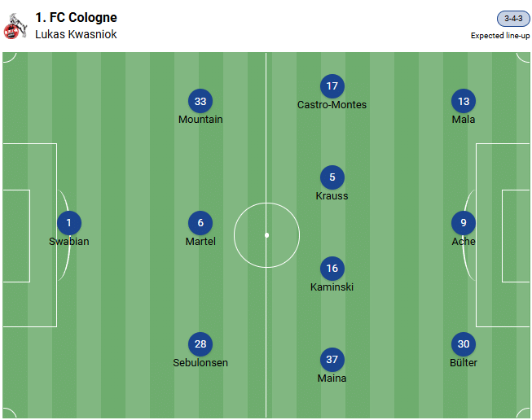Click number 16 Kaminski player marker
The image size is (532, 420).
click(x=332, y=269)
